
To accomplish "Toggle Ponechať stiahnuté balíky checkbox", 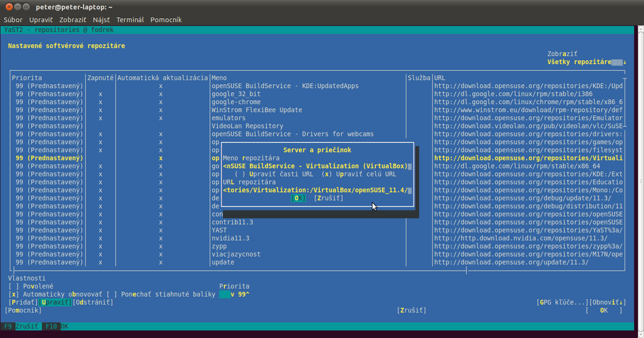I will (161, 294).
